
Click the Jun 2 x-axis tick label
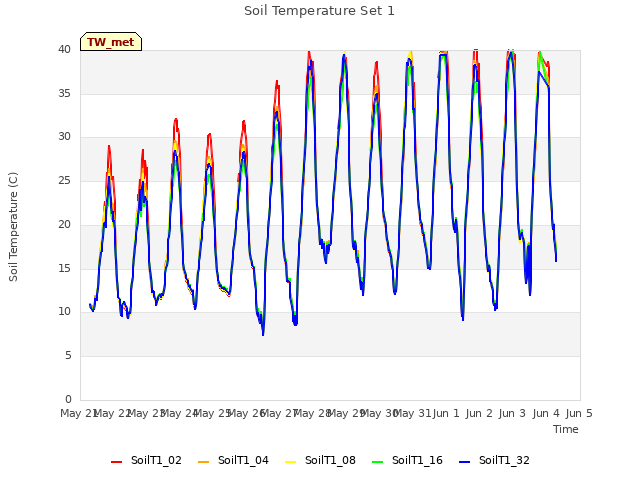pos(479,413)
